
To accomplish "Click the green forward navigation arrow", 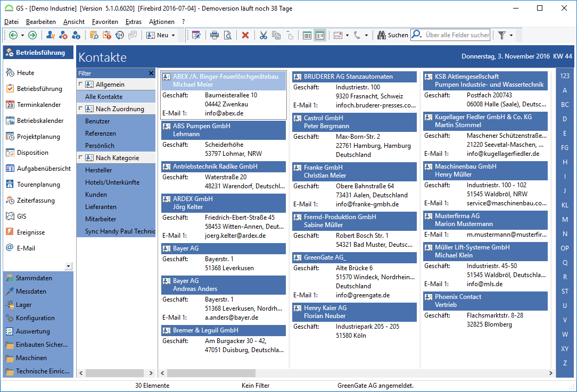I will coord(32,35).
